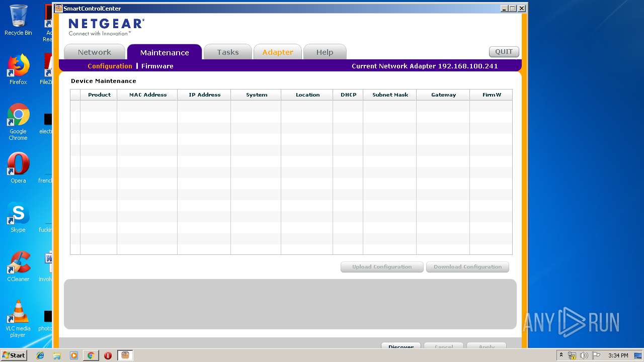Open the Action Center flag icon
Screen dimensions: 644x362
[596, 355]
